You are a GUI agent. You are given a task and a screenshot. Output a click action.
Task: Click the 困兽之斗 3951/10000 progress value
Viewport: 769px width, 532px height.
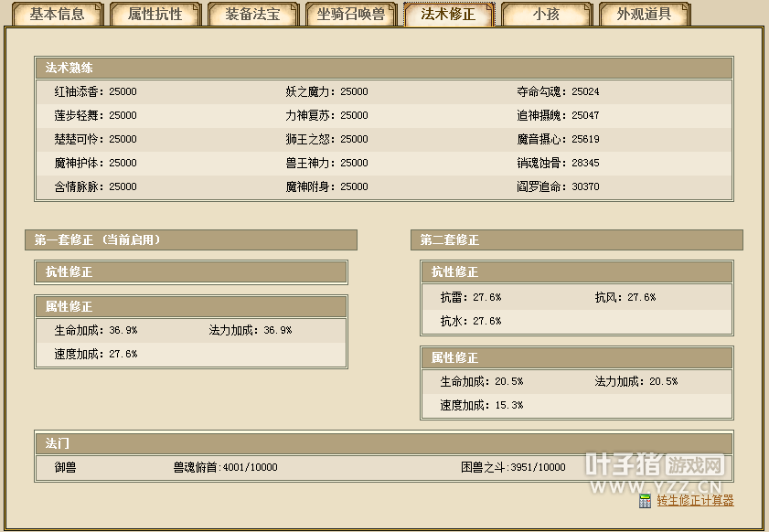click(x=513, y=467)
